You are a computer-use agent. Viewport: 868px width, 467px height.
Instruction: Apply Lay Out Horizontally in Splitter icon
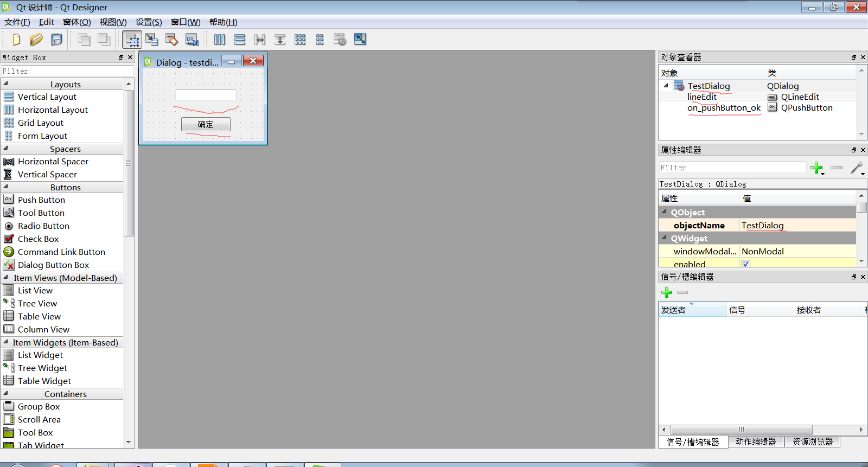(x=260, y=40)
